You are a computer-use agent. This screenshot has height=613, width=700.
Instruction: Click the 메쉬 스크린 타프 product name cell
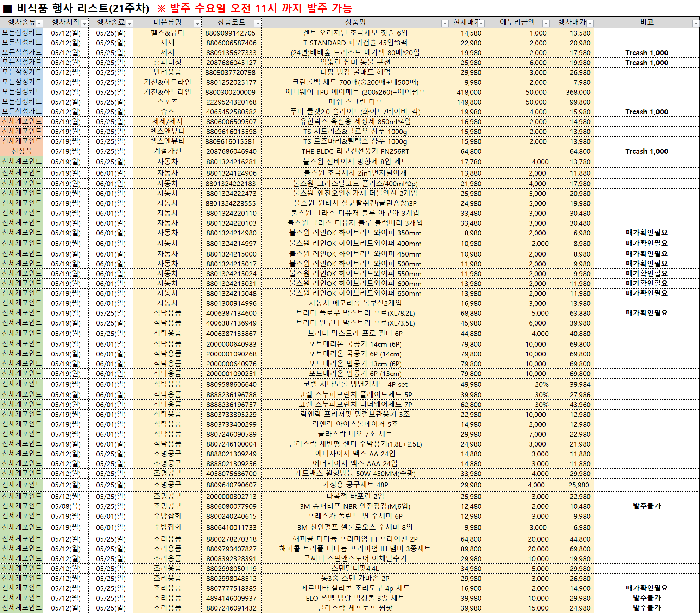click(355, 102)
